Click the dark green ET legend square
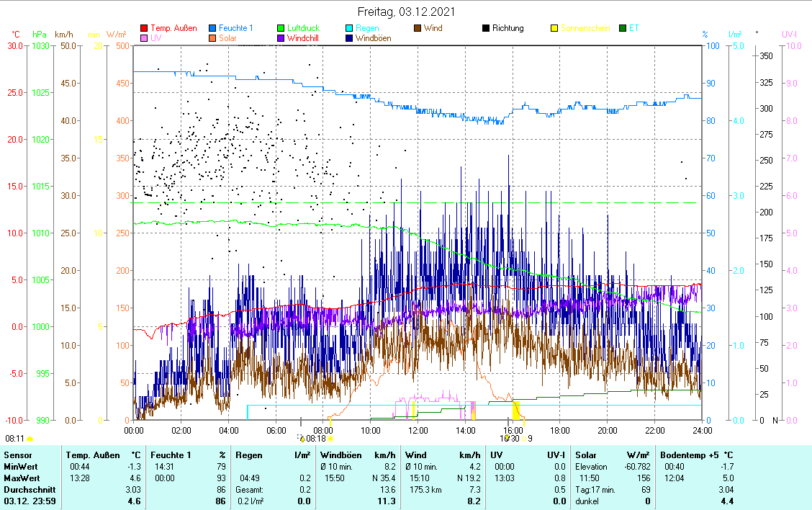 [623, 29]
